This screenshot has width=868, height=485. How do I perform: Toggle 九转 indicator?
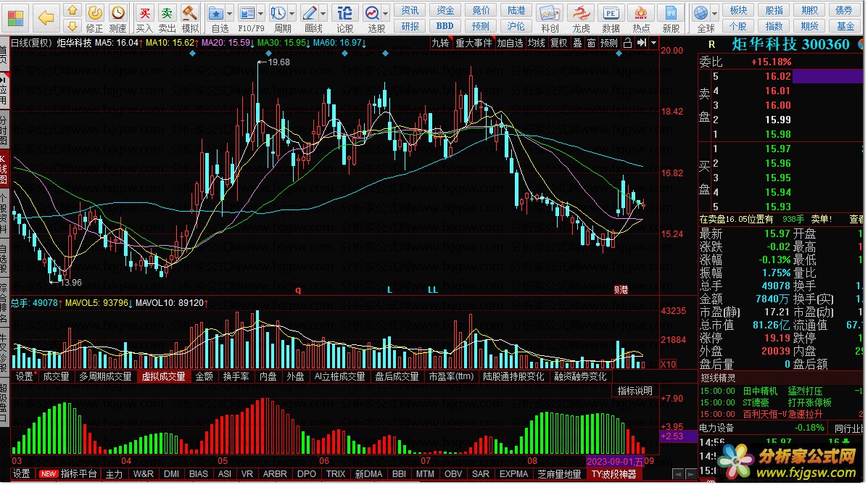tap(440, 43)
